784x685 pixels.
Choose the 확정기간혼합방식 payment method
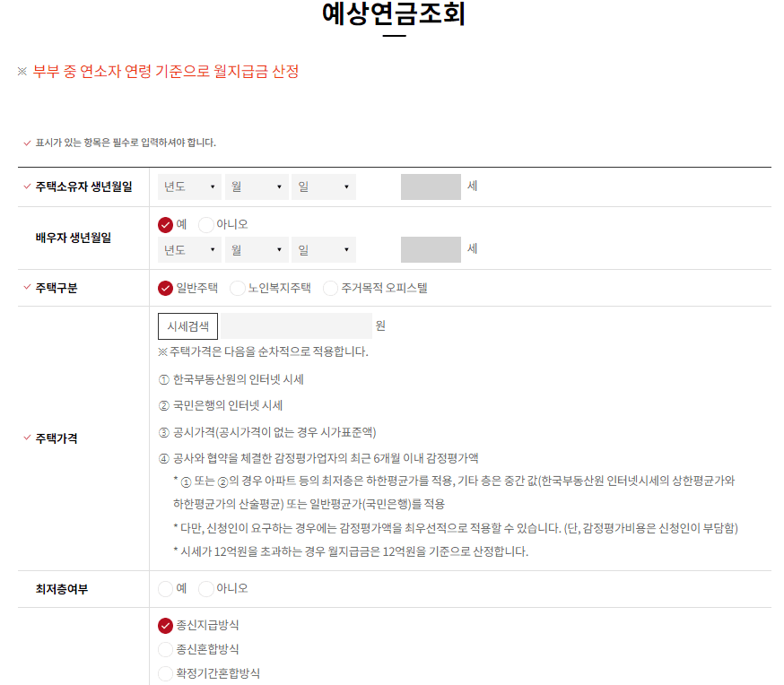click(167, 673)
